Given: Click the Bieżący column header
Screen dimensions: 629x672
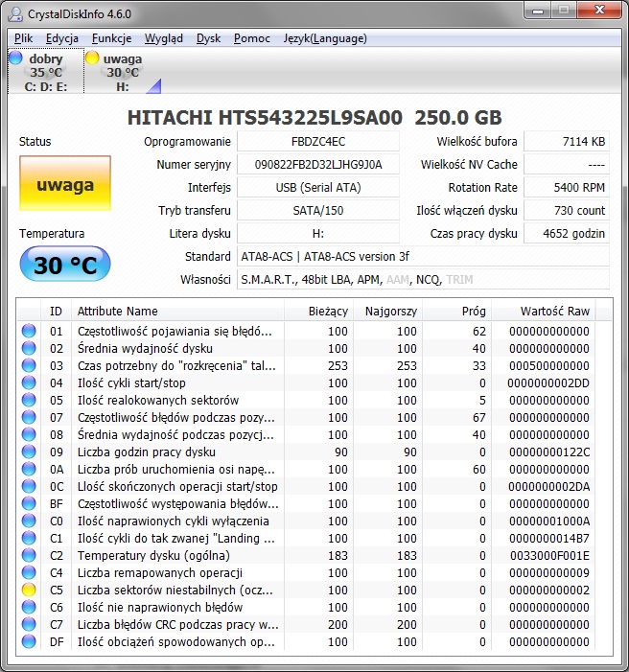Looking at the screenshot, I should [318, 312].
